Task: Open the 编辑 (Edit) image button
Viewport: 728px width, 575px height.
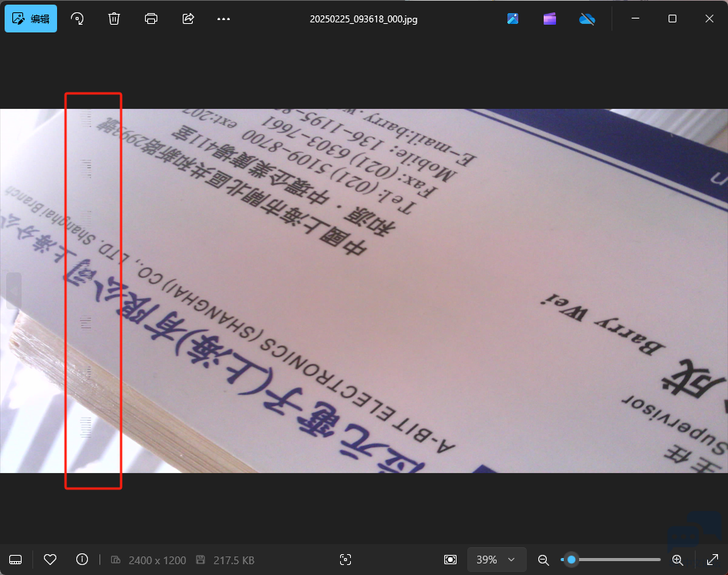Action: [31, 19]
